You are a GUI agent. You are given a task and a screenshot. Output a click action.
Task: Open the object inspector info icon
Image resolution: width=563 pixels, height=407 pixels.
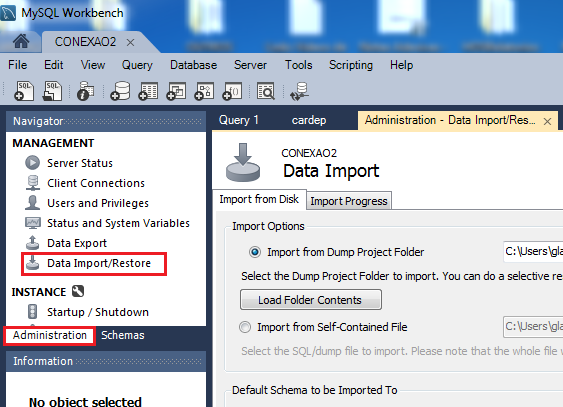[85, 91]
